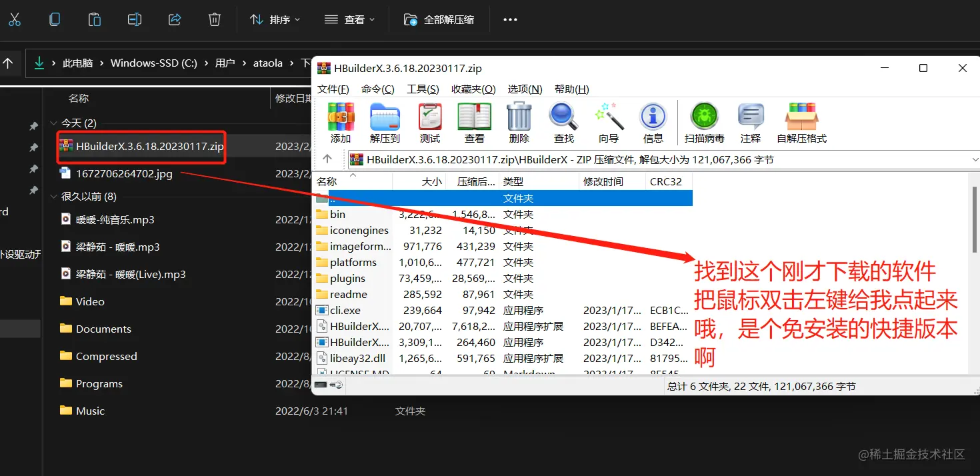
Task: Sort WinRAR list by CRC32 column
Action: point(669,181)
